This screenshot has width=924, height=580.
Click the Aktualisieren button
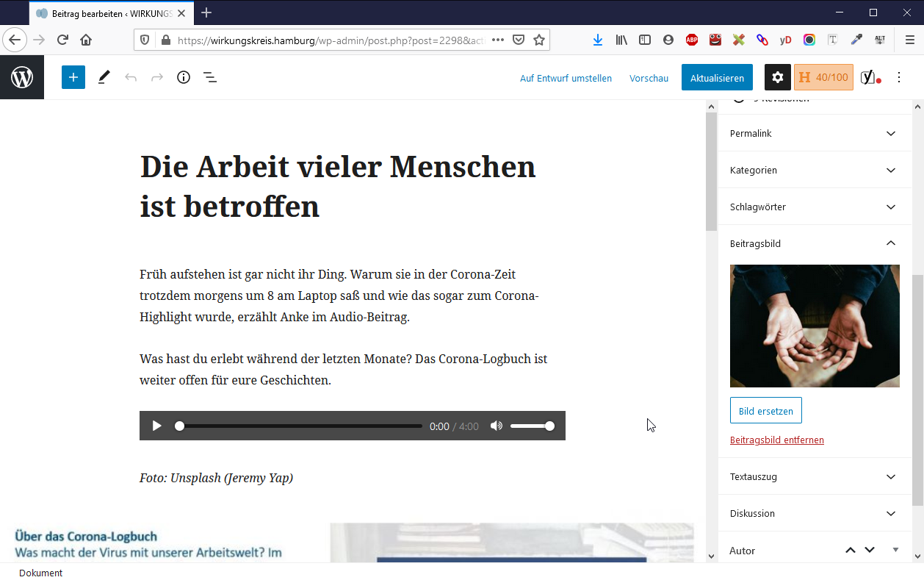tap(716, 76)
